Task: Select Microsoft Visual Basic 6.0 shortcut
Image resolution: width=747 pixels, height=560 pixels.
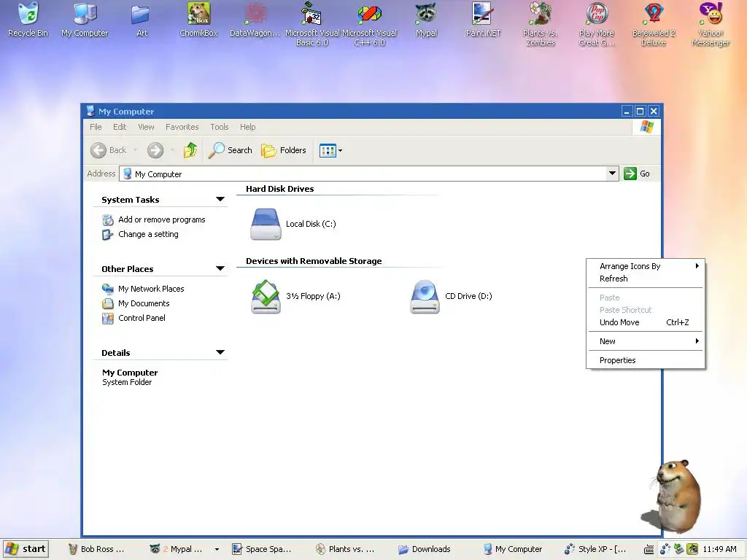Action: pos(312,24)
